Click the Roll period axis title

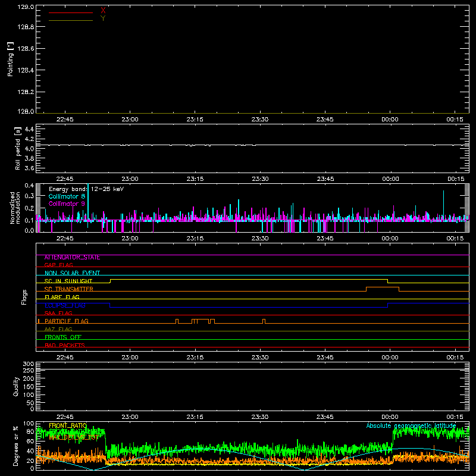point(18,149)
